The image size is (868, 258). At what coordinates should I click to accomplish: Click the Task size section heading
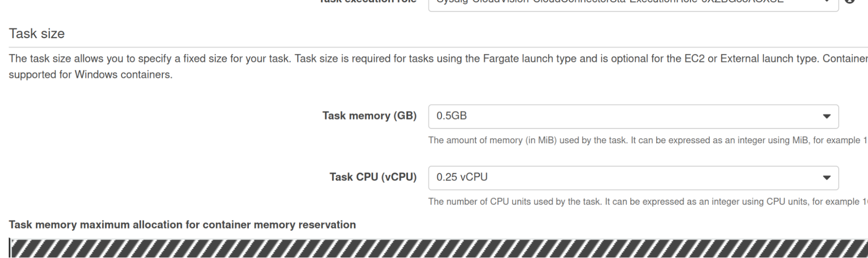tap(37, 33)
